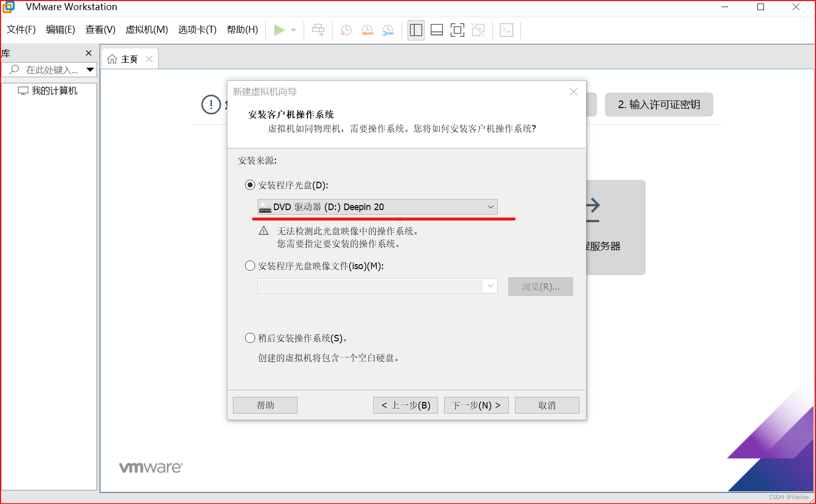Close the library panel

click(x=89, y=53)
